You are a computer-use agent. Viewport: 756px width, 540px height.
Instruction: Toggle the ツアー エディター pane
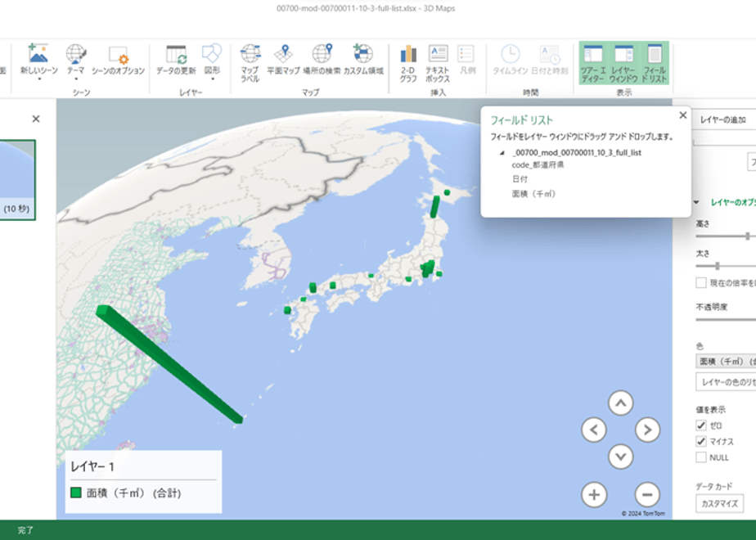[x=593, y=63]
